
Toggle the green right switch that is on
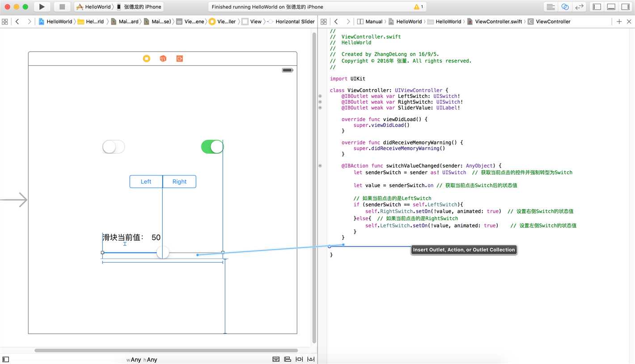pos(212,146)
